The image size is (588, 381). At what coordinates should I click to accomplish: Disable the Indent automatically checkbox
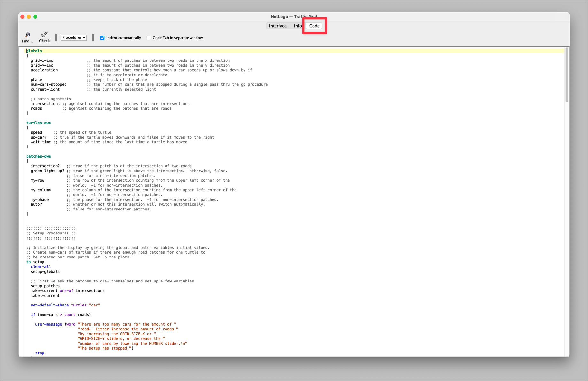tap(102, 37)
